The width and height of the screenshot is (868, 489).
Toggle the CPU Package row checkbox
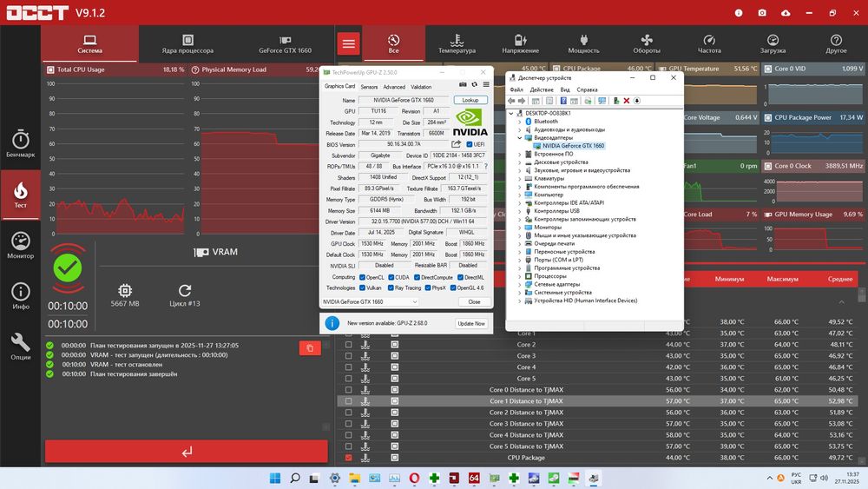click(x=349, y=458)
